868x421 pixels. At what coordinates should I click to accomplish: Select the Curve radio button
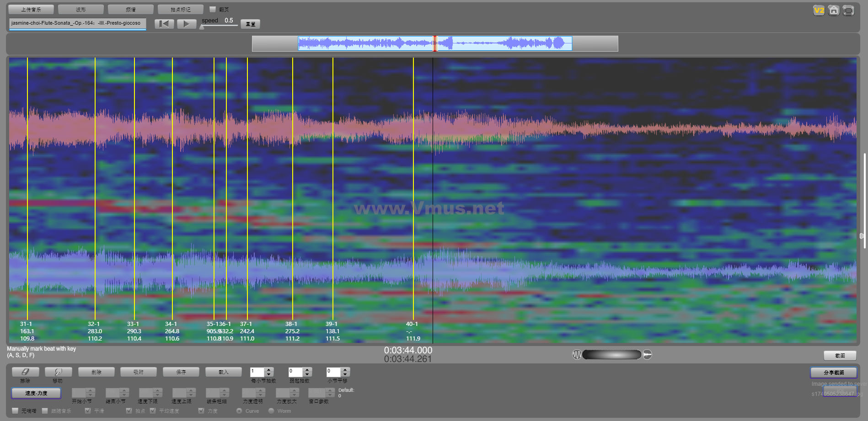pyautogui.click(x=239, y=410)
